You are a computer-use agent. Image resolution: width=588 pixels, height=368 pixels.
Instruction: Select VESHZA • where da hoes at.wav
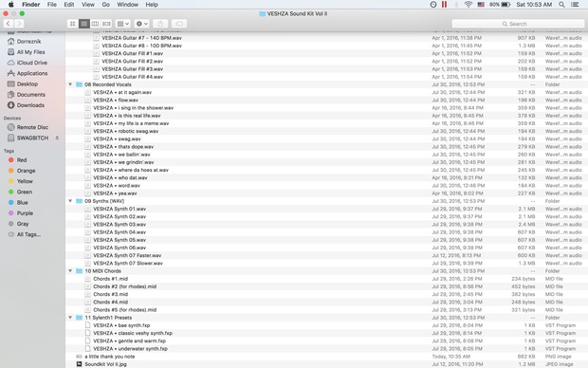pyautogui.click(x=131, y=170)
